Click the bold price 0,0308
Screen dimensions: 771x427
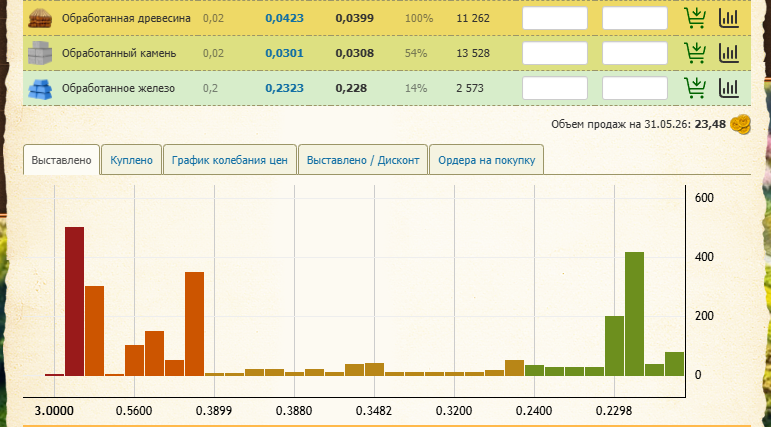click(355, 53)
